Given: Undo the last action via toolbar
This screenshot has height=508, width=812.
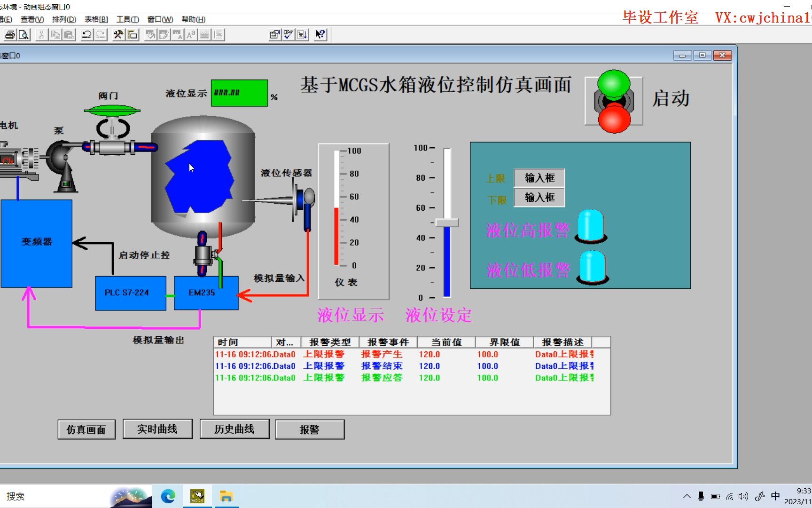Looking at the screenshot, I should [x=86, y=35].
